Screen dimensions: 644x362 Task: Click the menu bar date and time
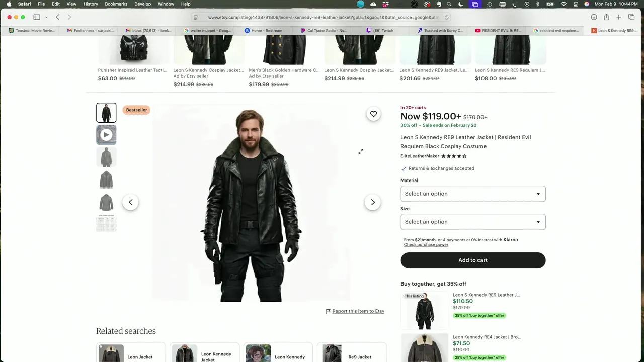pos(616,4)
